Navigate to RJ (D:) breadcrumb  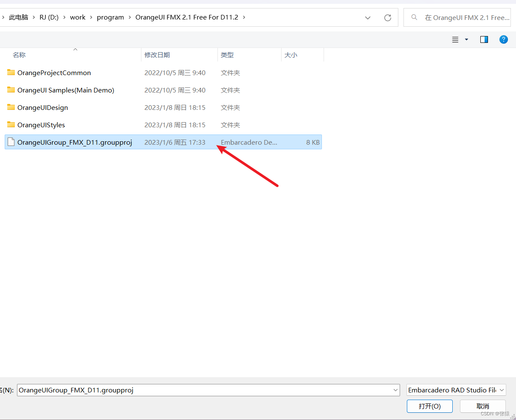tap(49, 17)
